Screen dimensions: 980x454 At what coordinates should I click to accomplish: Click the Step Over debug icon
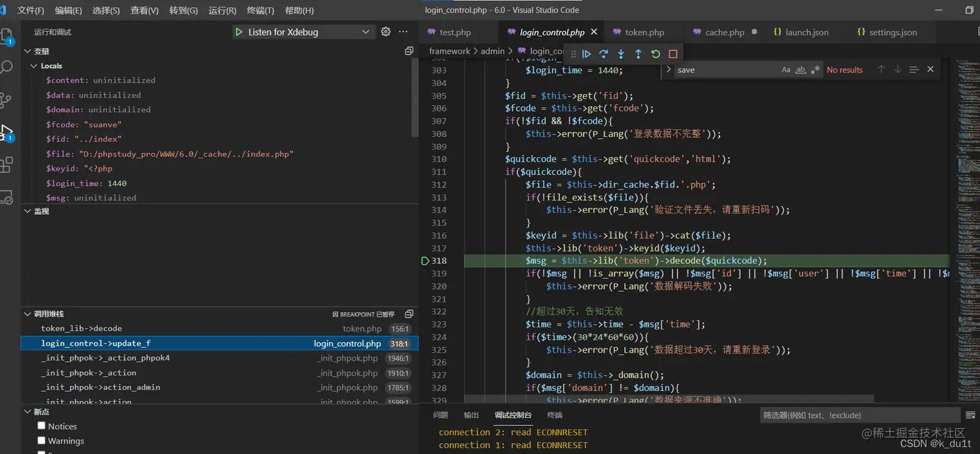pos(603,54)
